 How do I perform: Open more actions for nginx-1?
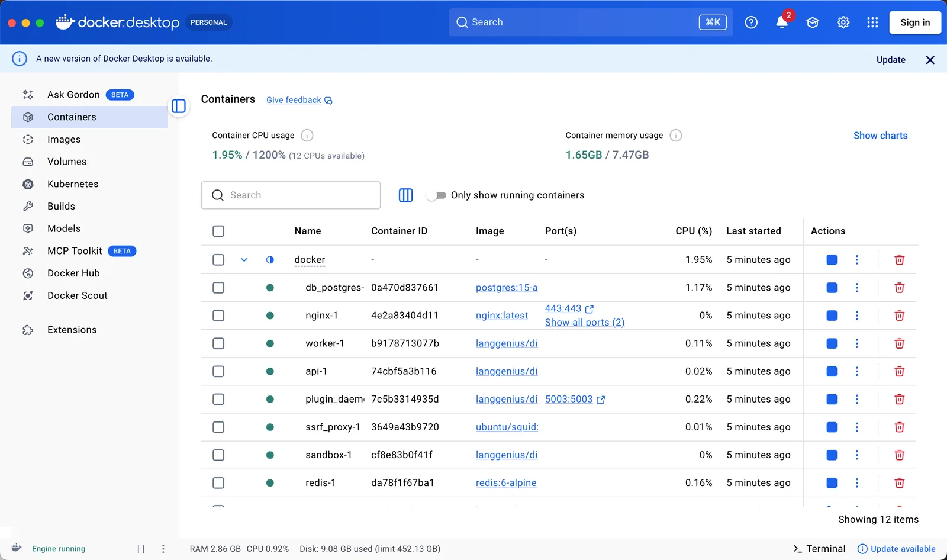[x=856, y=316]
